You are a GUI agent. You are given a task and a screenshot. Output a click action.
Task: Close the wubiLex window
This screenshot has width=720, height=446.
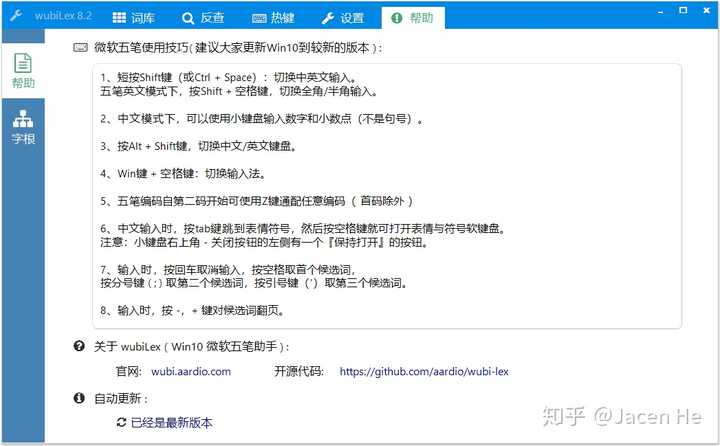(707, 10)
